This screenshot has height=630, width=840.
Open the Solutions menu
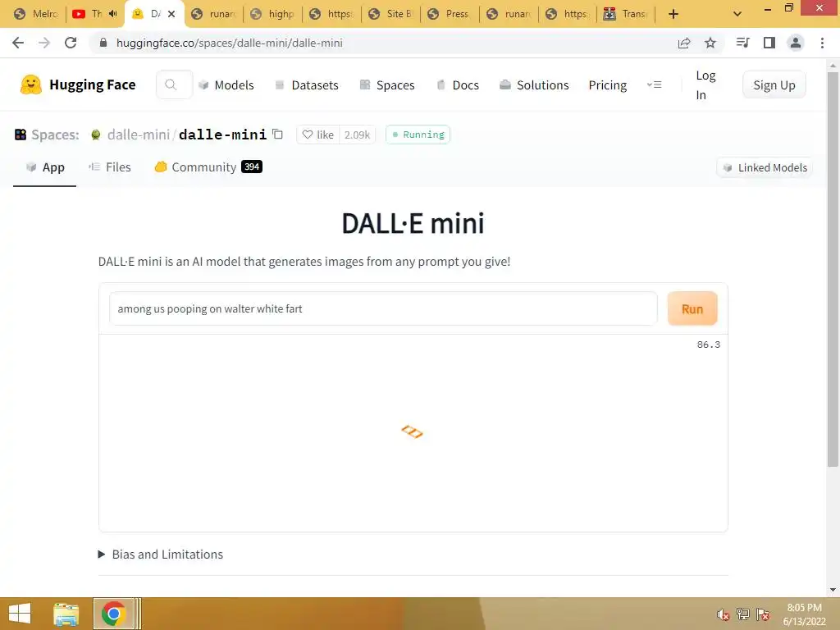point(534,85)
